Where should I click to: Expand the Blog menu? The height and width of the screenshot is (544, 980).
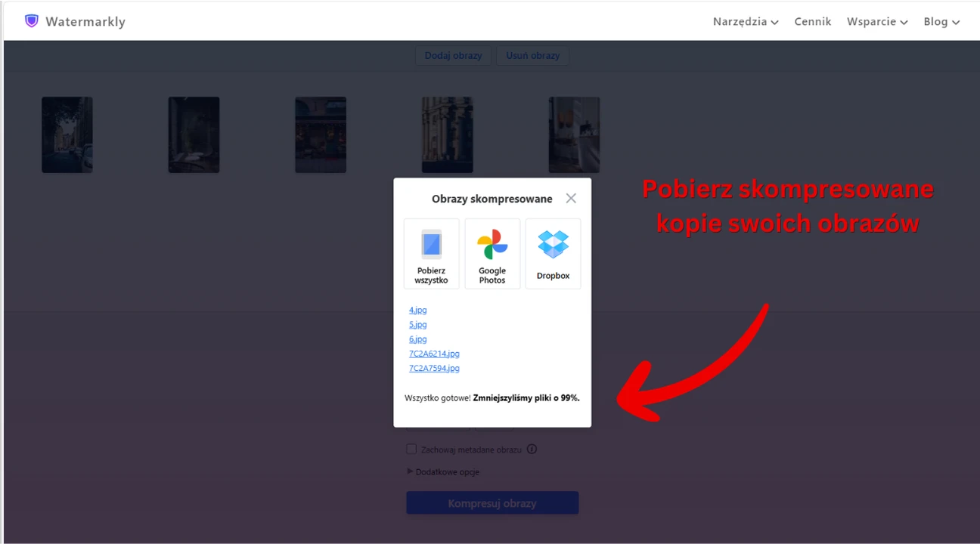point(941,22)
